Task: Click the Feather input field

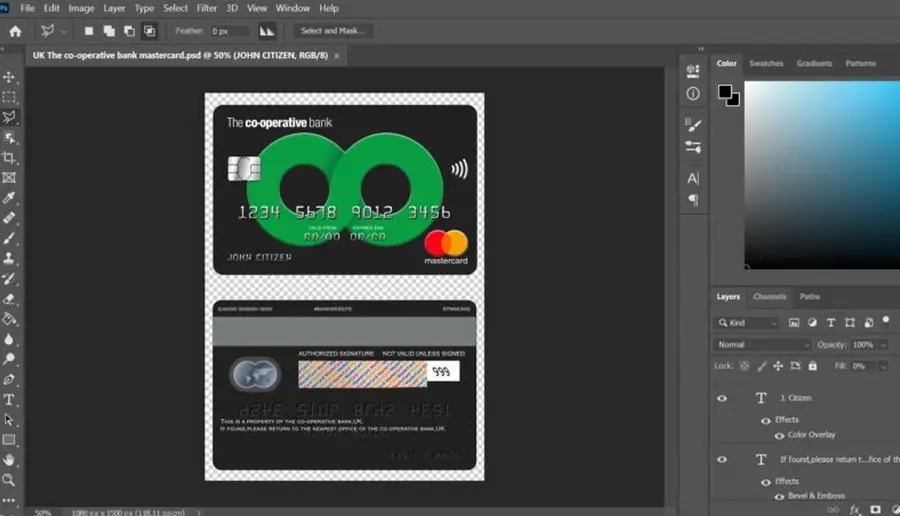Action: pyautogui.click(x=229, y=31)
